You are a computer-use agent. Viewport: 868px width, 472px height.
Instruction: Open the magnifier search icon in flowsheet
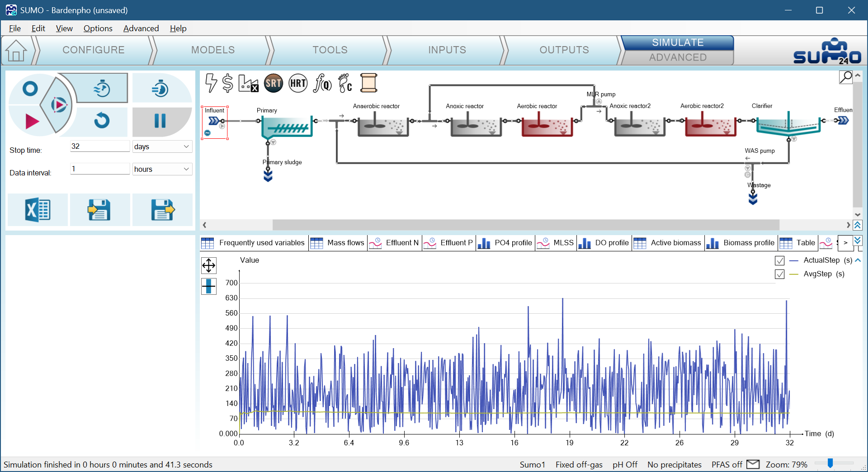pyautogui.click(x=845, y=77)
